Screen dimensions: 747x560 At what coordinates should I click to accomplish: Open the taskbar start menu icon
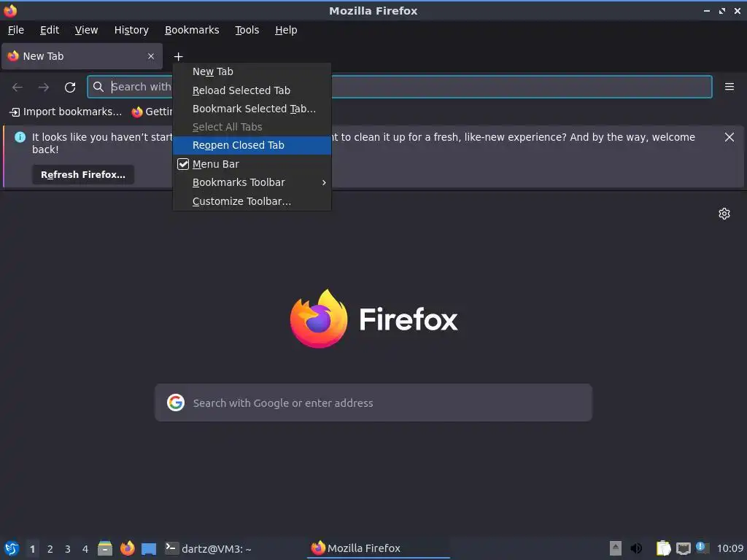coord(12,548)
